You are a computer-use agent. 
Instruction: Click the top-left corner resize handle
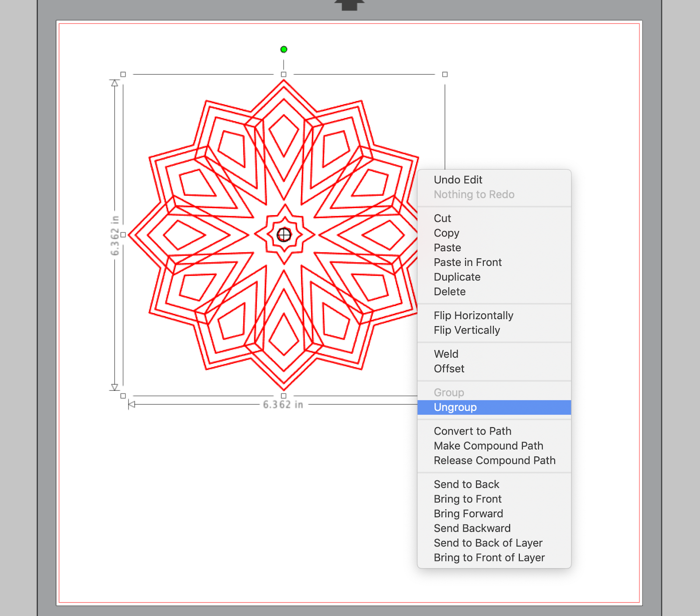(x=123, y=74)
